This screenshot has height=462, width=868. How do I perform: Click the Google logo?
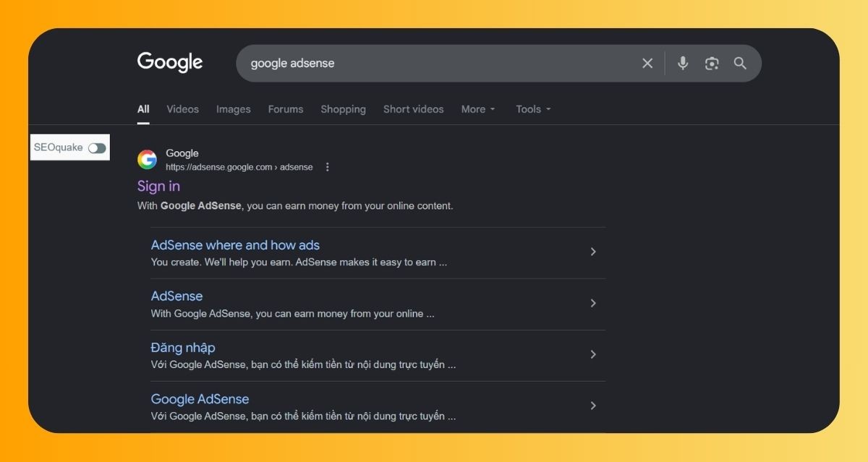[x=170, y=62]
